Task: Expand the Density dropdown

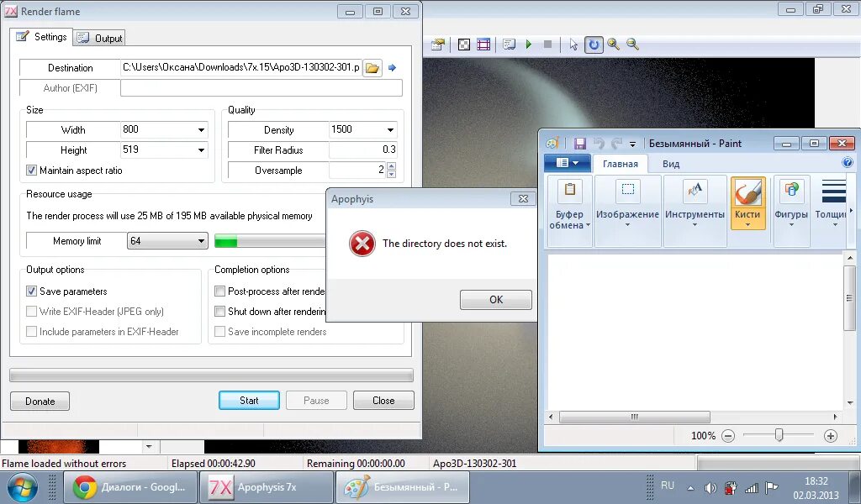Action: [x=390, y=130]
